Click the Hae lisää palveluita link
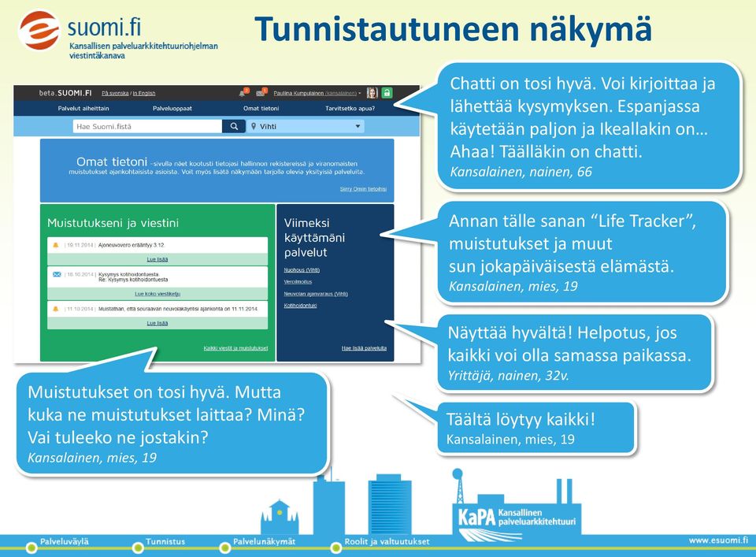The width and height of the screenshot is (756, 557). 364,348
